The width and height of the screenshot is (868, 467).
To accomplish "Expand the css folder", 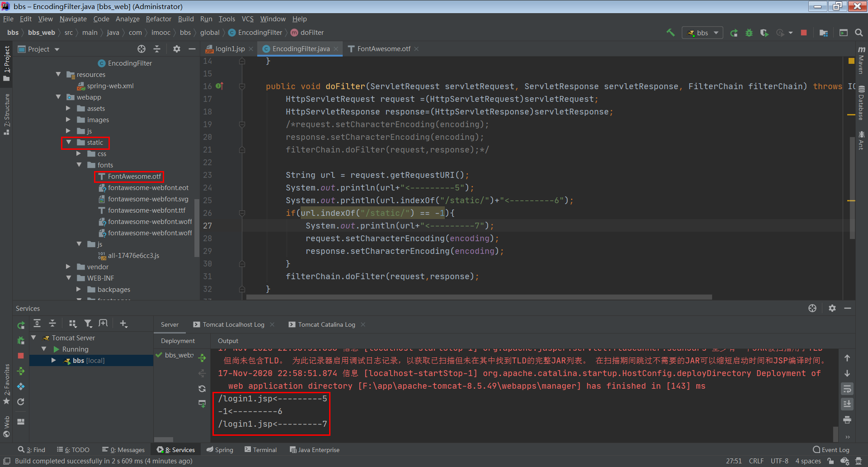I will click(x=79, y=153).
